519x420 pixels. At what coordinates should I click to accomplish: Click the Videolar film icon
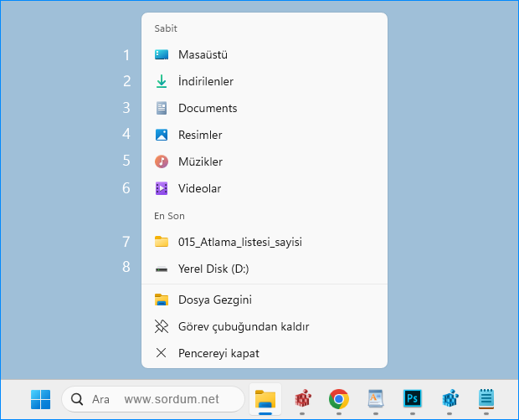(x=162, y=188)
